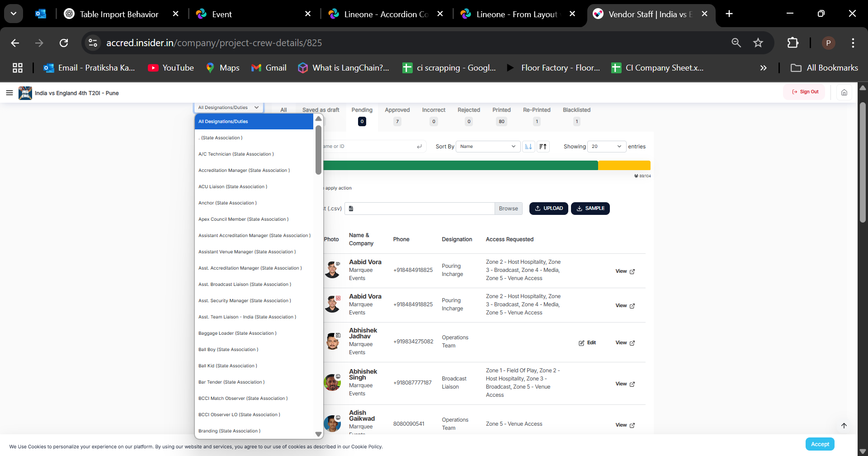Screen dimensions: 868x456
Task: Accept the cookie policy banner
Action: click(x=820, y=444)
